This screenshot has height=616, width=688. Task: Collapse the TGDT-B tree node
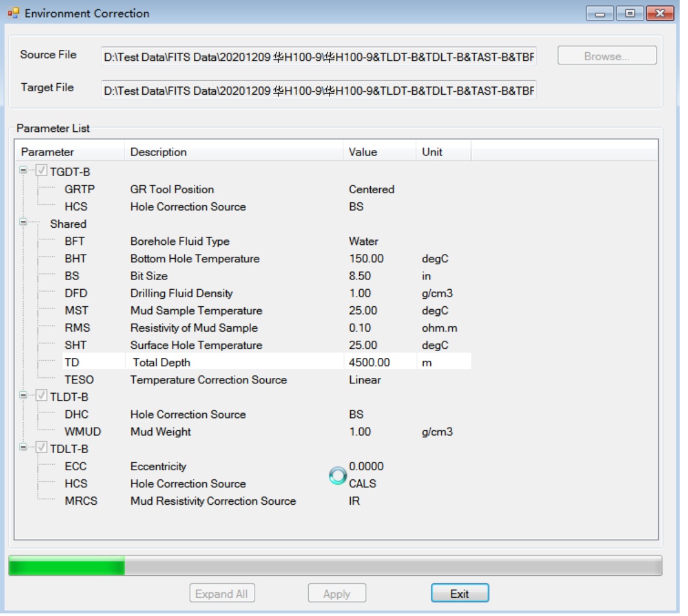[24, 171]
